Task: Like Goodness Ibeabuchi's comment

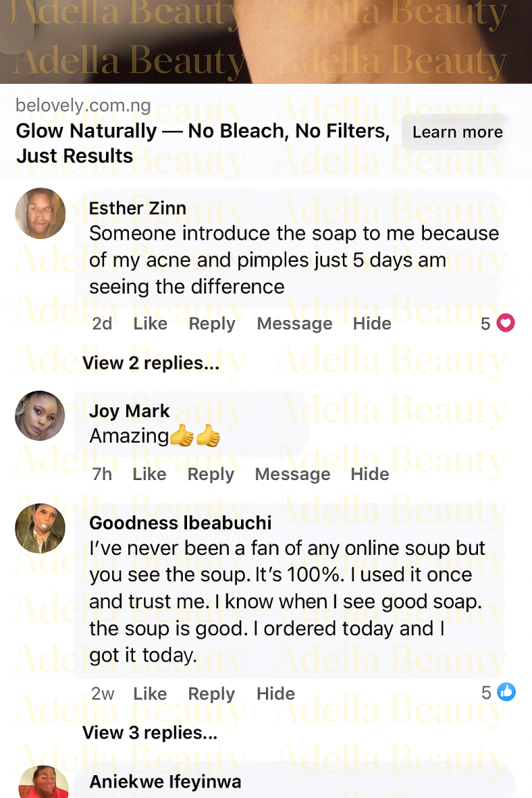Action: [150, 694]
